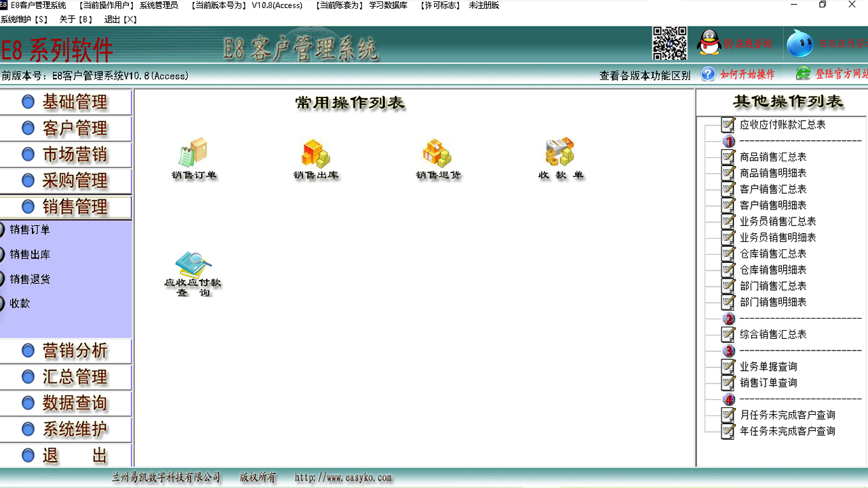Click the 退出 sidebar button

pyautogui.click(x=66, y=455)
